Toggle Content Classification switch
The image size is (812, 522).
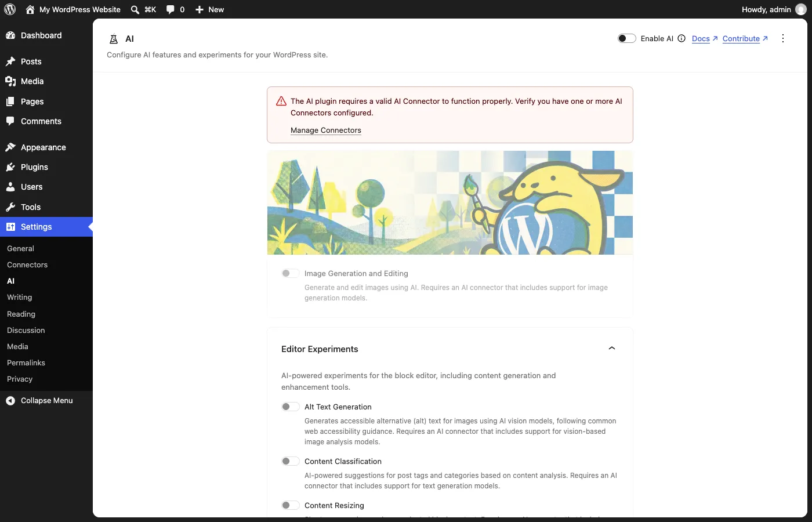pos(290,461)
